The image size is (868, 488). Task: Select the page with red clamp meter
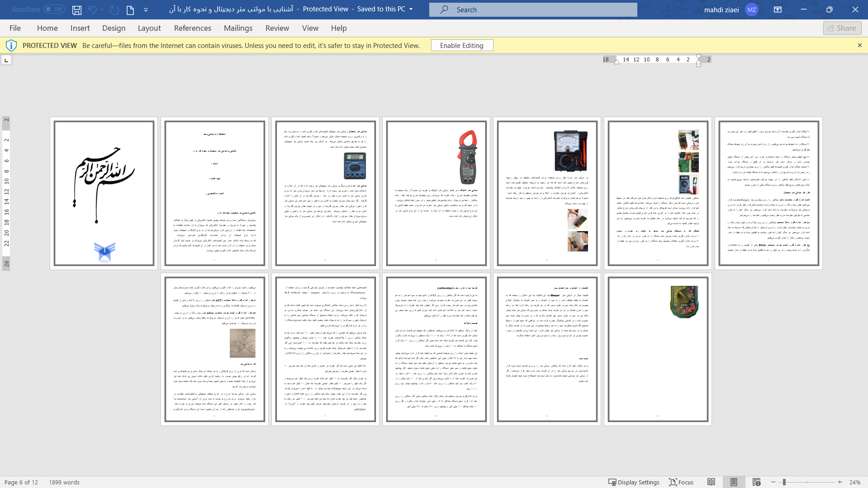click(436, 194)
